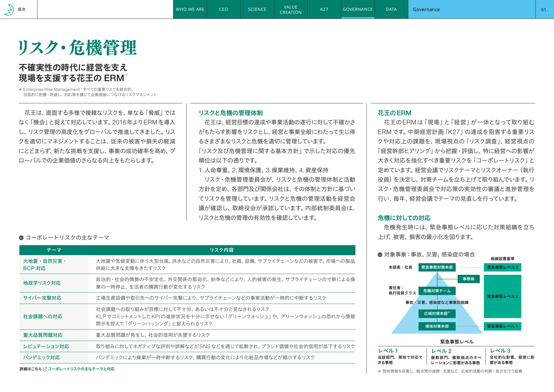Screen dimensions: 554x392
Task: Select the GOVERNANCE tab
Action: 357,9
